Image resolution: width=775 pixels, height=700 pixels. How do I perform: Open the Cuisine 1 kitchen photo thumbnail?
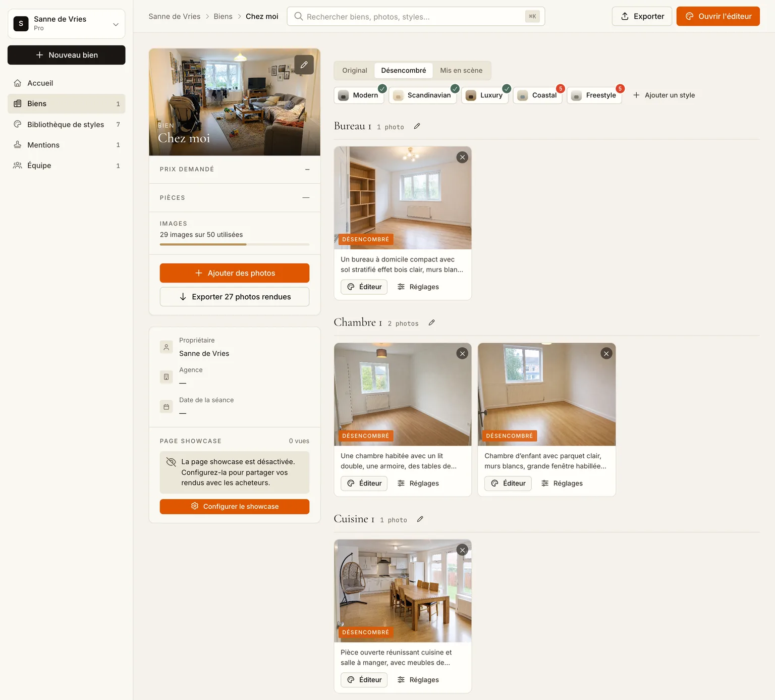coord(403,591)
